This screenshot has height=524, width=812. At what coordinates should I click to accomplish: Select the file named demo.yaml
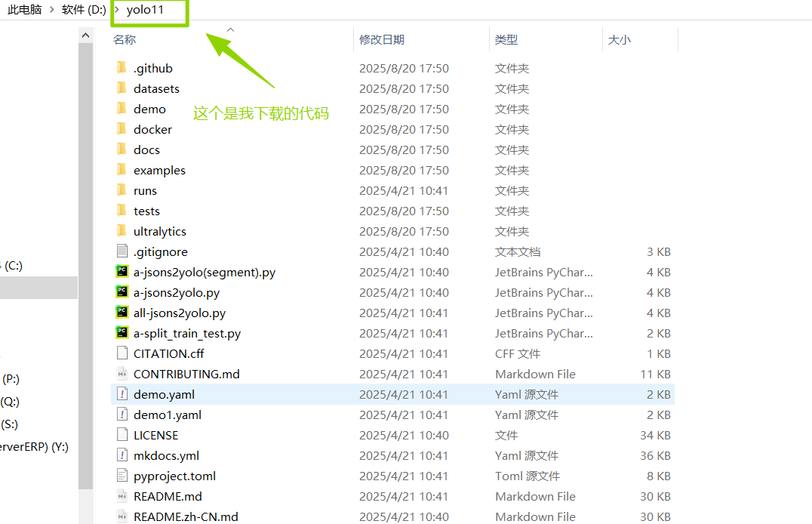click(x=165, y=394)
